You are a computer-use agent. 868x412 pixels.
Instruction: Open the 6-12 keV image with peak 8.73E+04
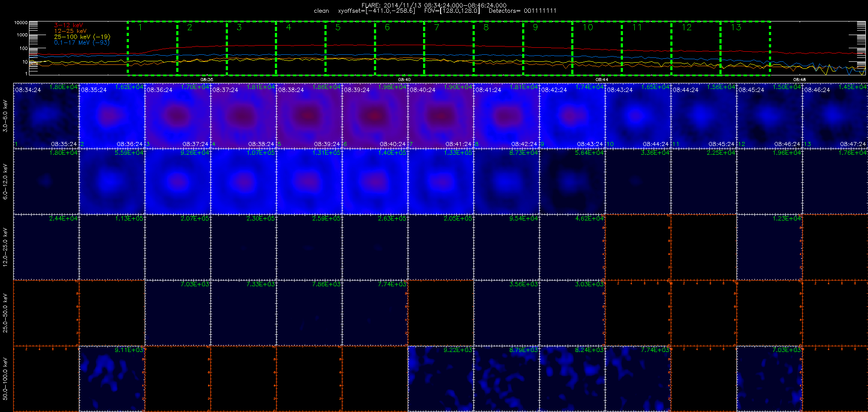click(506, 181)
